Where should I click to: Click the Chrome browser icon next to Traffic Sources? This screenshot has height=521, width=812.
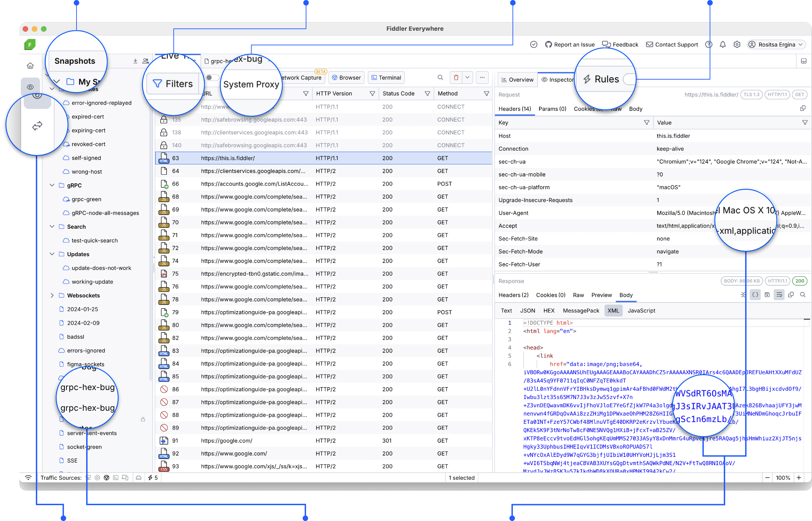(x=106, y=478)
